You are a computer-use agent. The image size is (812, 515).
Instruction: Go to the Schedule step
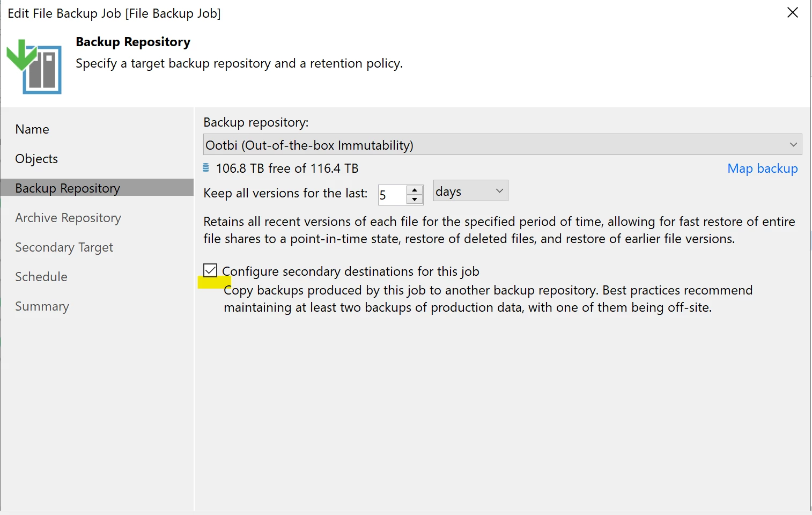[x=41, y=277]
